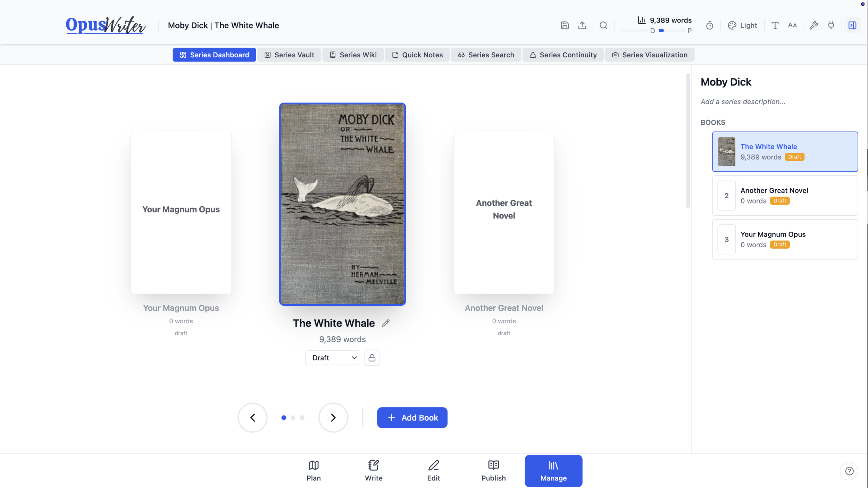
Task: Click the Another Great Novel Draft badge
Action: click(x=779, y=201)
